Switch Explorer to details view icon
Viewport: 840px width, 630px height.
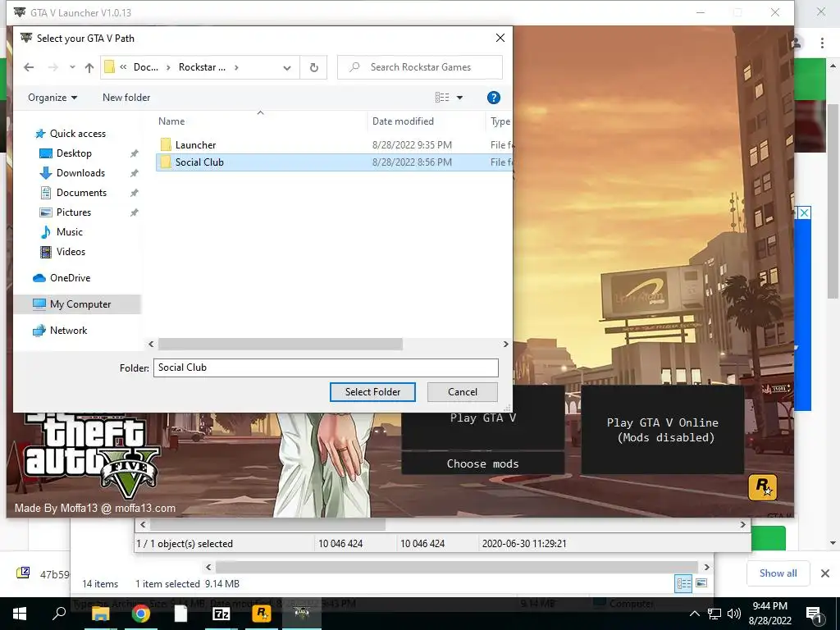[x=683, y=583]
